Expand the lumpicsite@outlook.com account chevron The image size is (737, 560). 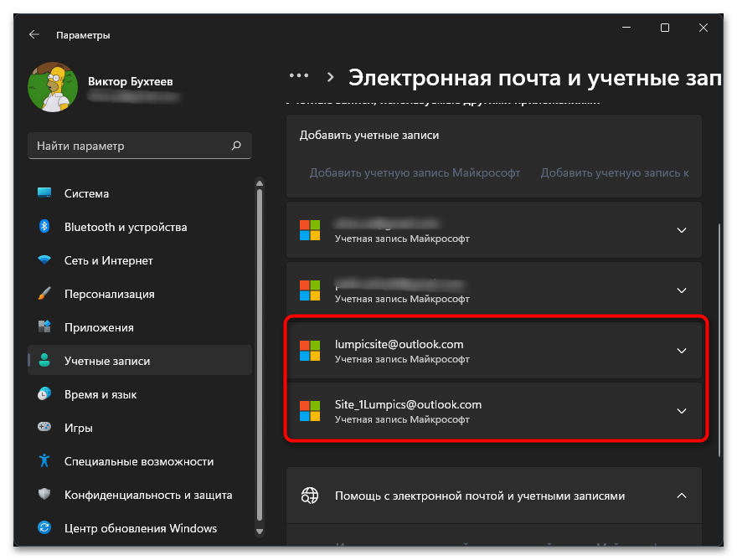coord(682,351)
